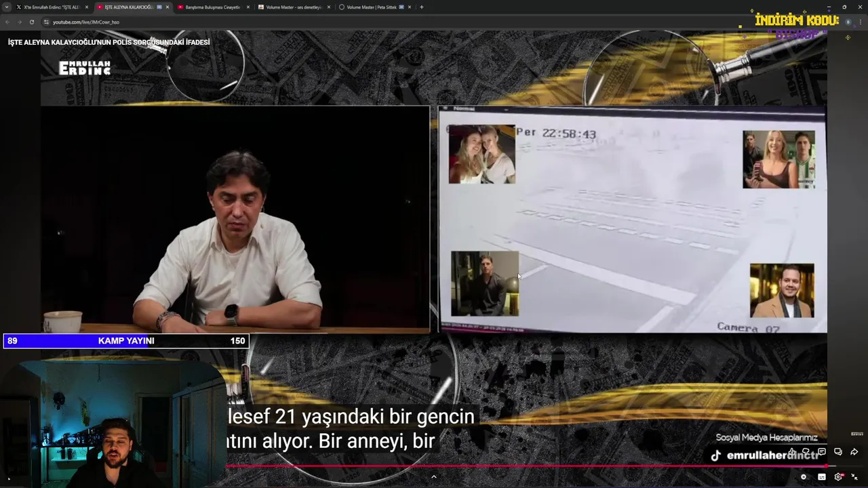Switch to the Volume Master | Peta Sittek tab
The image size is (868, 488).
[x=374, y=7]
